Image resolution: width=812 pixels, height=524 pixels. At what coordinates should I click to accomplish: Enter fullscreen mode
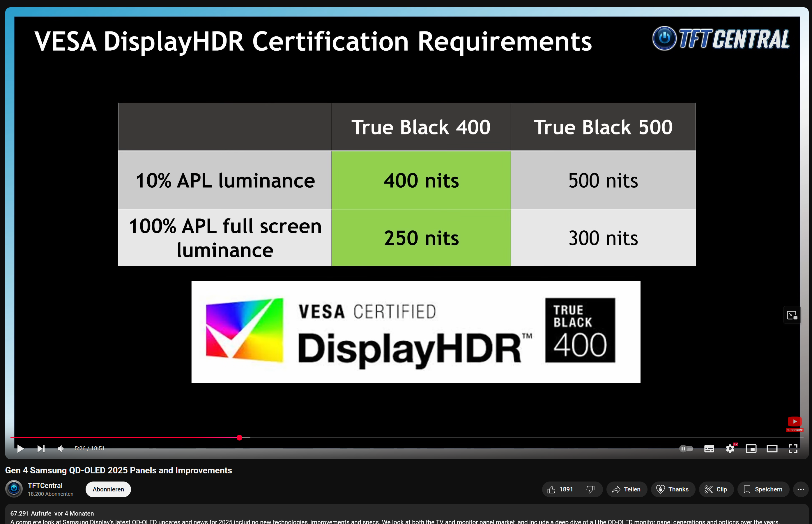tap(793, 448)
